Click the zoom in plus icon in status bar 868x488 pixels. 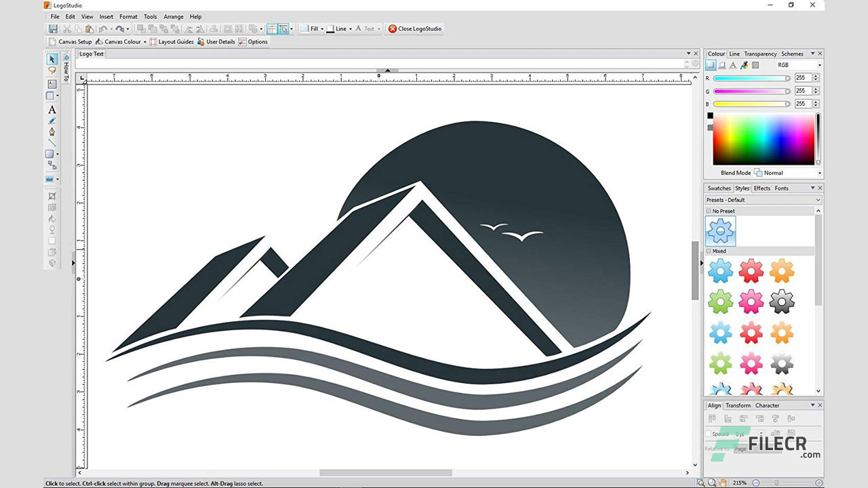coord(819,483)
